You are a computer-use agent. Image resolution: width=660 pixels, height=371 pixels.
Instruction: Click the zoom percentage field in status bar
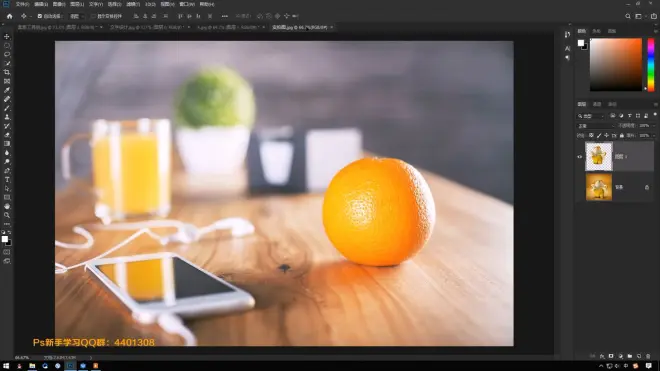tap(22, 358)
